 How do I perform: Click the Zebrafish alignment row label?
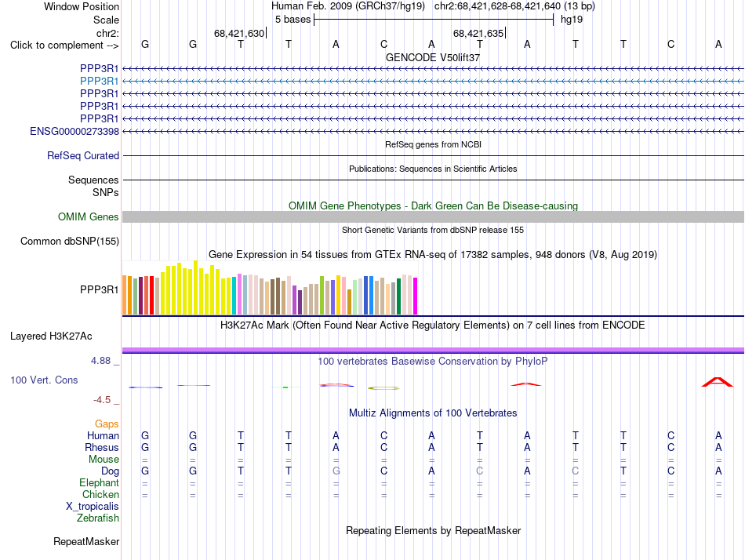coord(98,518)
